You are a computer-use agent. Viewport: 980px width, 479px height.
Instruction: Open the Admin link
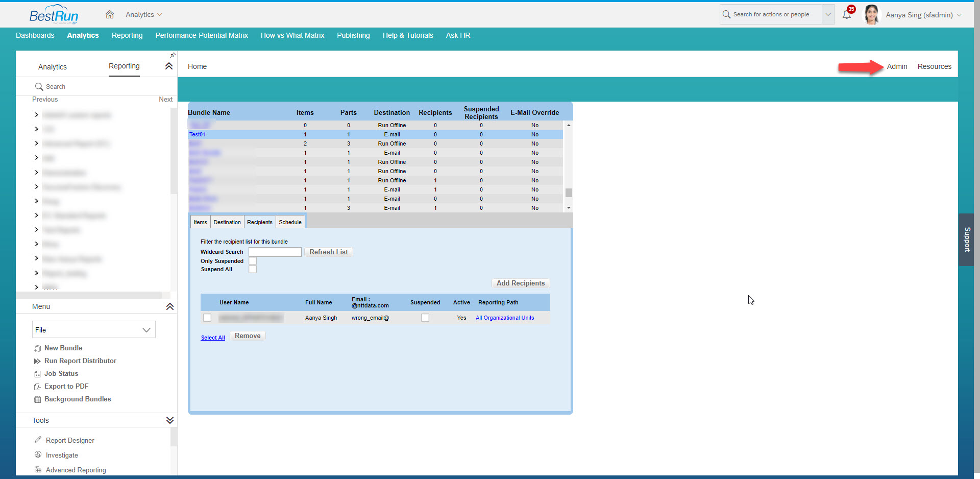click(897, 66)
